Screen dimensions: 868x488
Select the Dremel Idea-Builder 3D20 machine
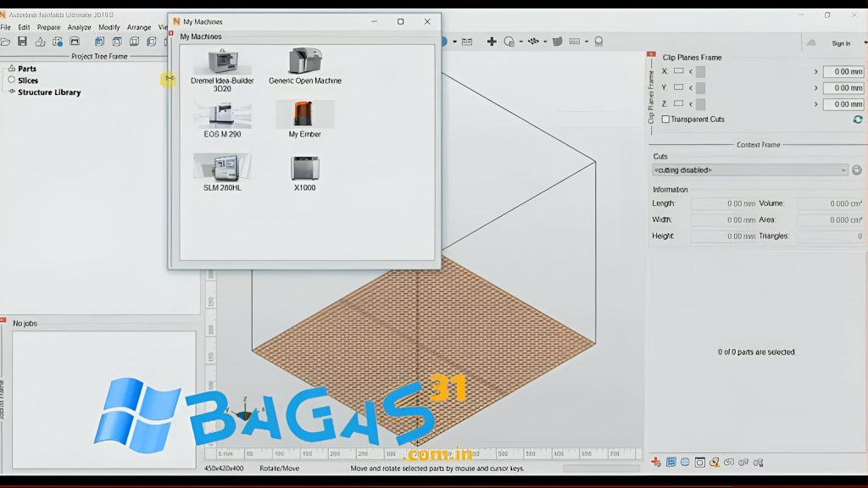click(222, 70)
